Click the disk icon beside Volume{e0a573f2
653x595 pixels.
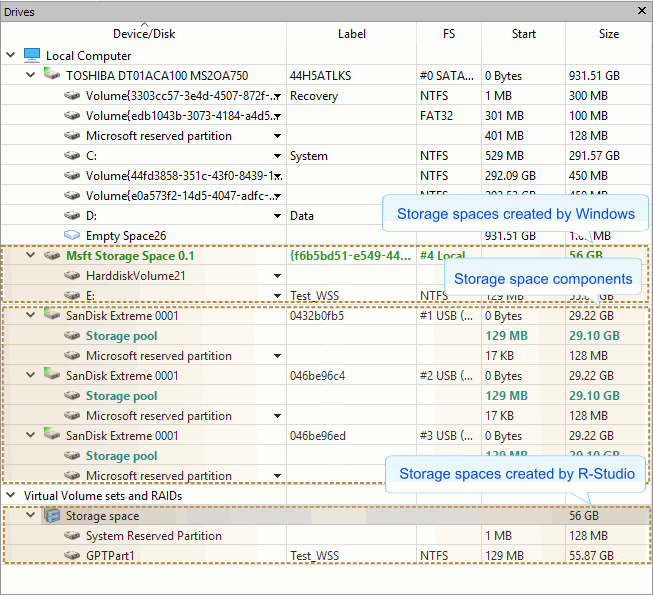pyautogui.click(x=72, y=196)
